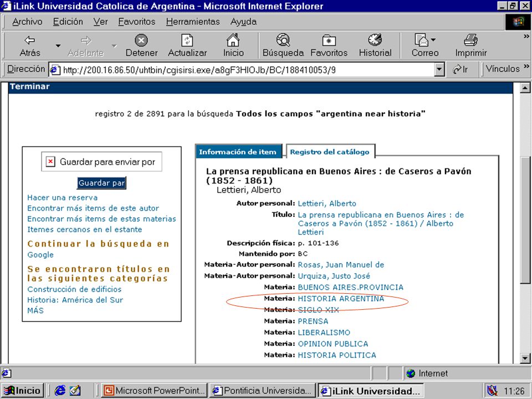Open BUENOS AIRES.PROVINCIA subject link

point(350,288)
